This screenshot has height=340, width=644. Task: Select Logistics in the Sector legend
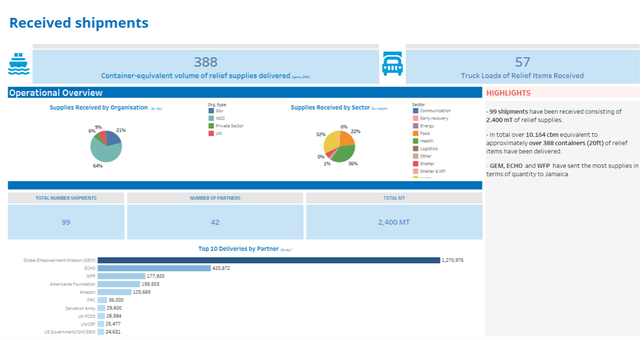click(428, 149)
